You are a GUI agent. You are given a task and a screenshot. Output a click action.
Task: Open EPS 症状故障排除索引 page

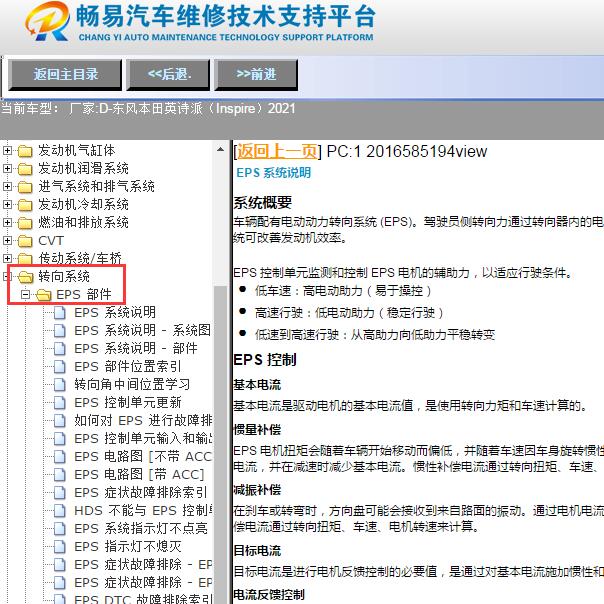(141, 492)
